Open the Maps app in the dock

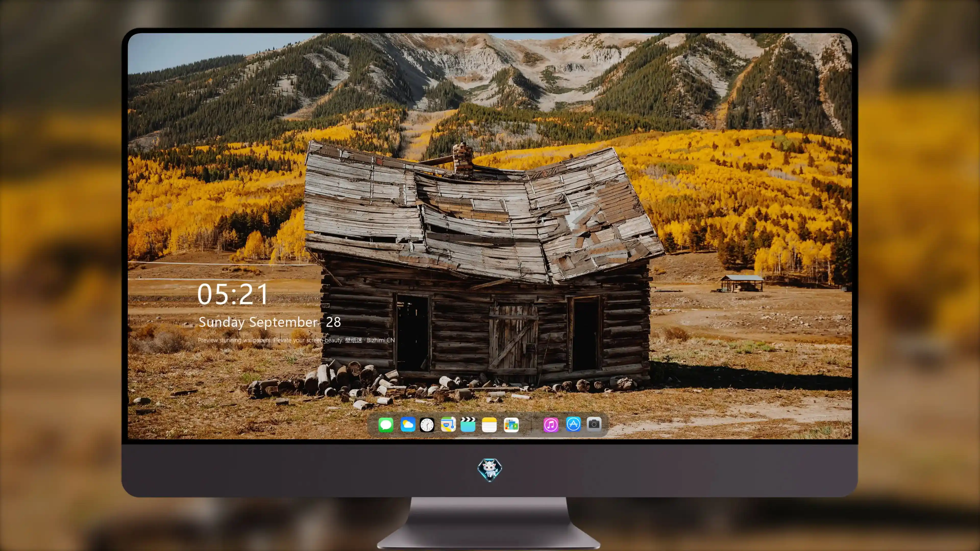coord(448,424)
